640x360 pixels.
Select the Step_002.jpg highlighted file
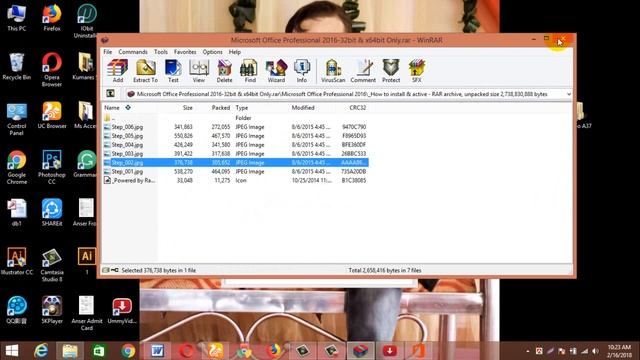[x=235, y=162]
